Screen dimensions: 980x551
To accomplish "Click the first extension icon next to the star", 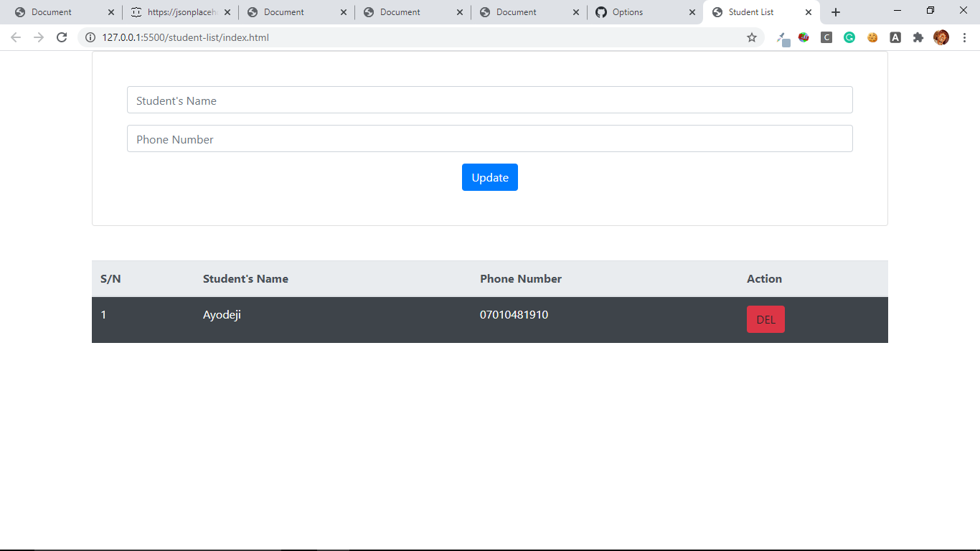I will [783, 39].
